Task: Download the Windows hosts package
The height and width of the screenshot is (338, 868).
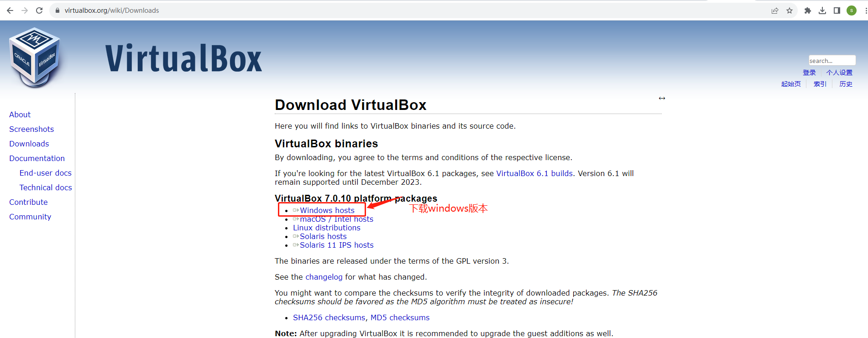Action: pos(327,210)
